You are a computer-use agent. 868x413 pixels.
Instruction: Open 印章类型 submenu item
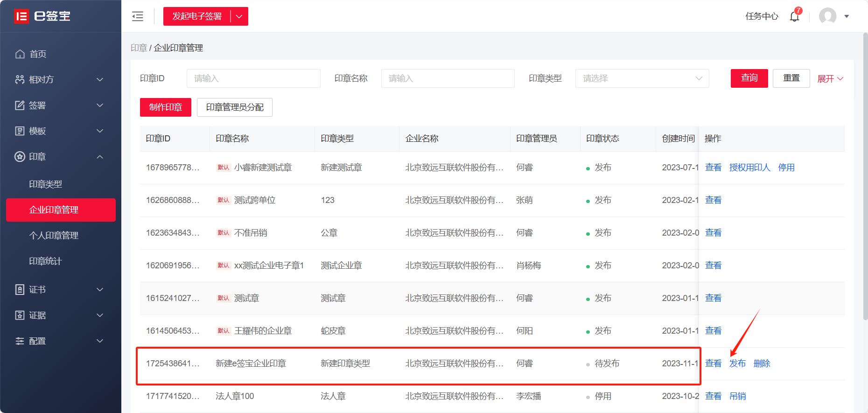(45, 184)
